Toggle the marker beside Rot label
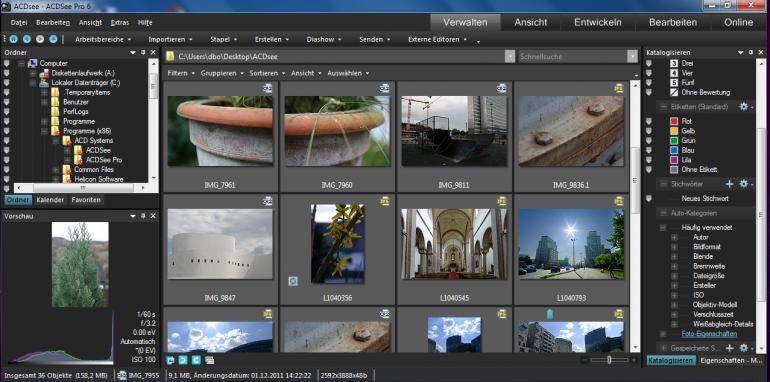The image size is (770, 382). (649, 121)
